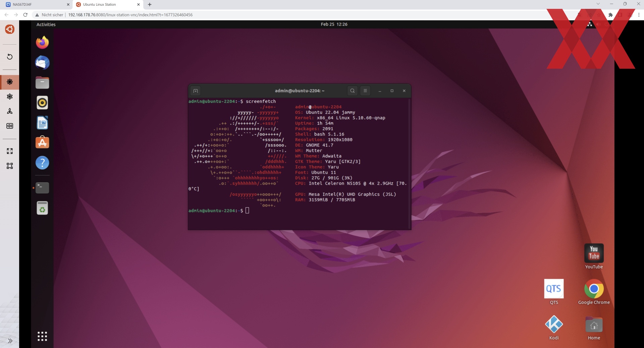Click the Resolution value 1920x1080
Image resolution: width=644 pixels, height=348 pixels.
pyautogui.click(x=340, y=140)
